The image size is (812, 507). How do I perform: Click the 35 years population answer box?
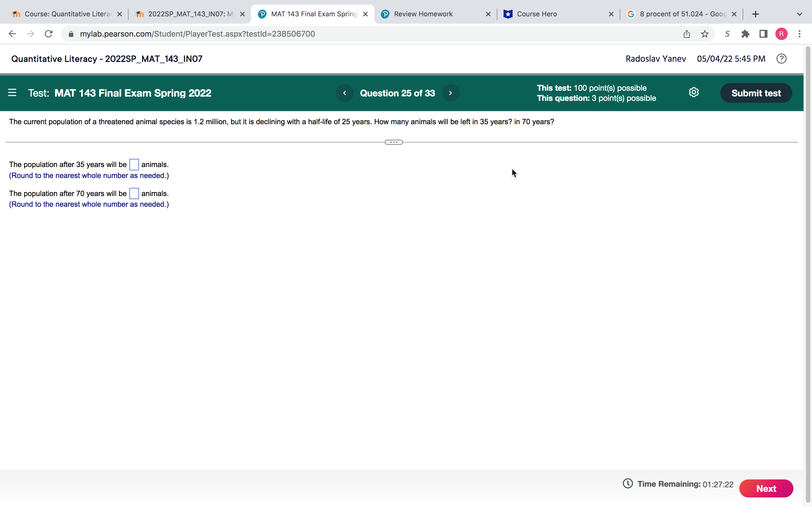pos(134,165)
